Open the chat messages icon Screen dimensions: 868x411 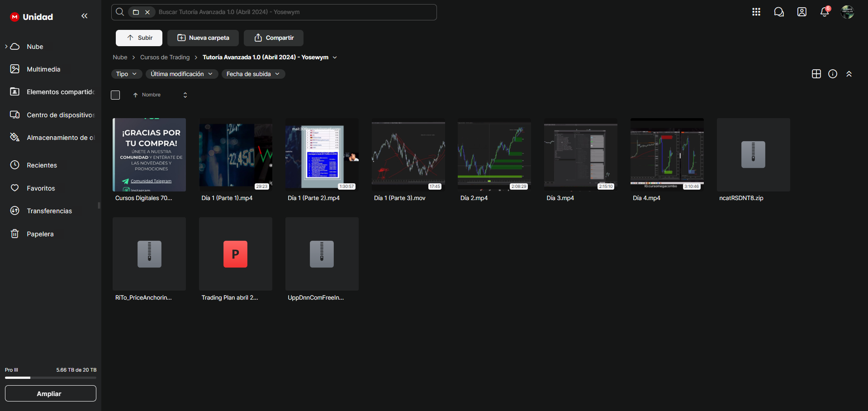(778, 12)
